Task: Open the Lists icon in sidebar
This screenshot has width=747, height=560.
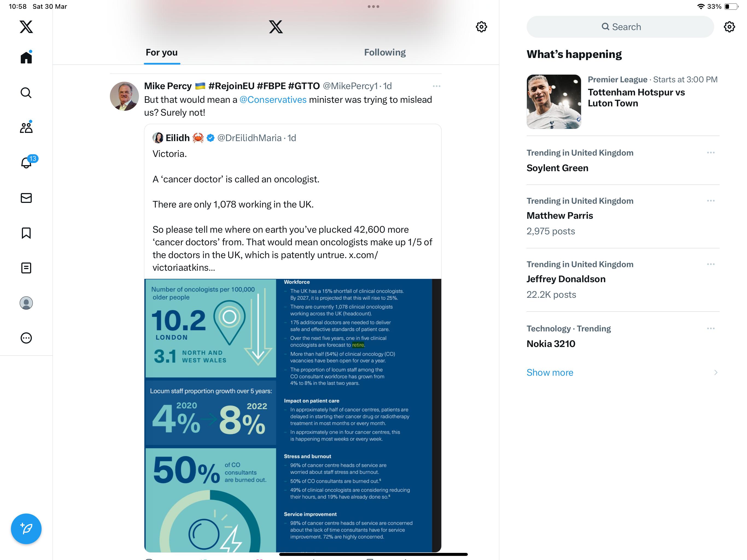Action: (26, 268)
